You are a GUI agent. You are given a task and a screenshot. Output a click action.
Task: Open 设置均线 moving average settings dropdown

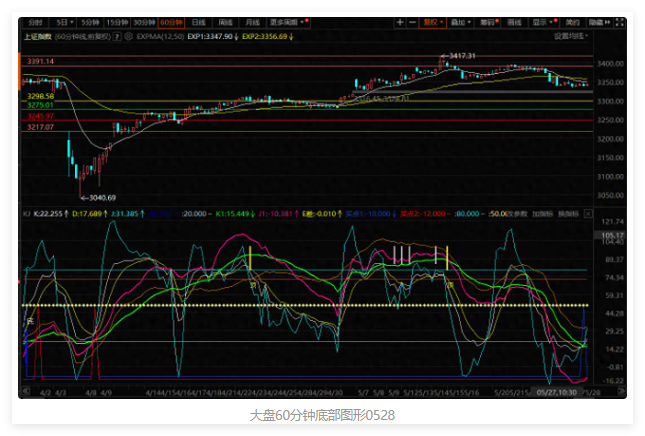(x=571, y=36)
